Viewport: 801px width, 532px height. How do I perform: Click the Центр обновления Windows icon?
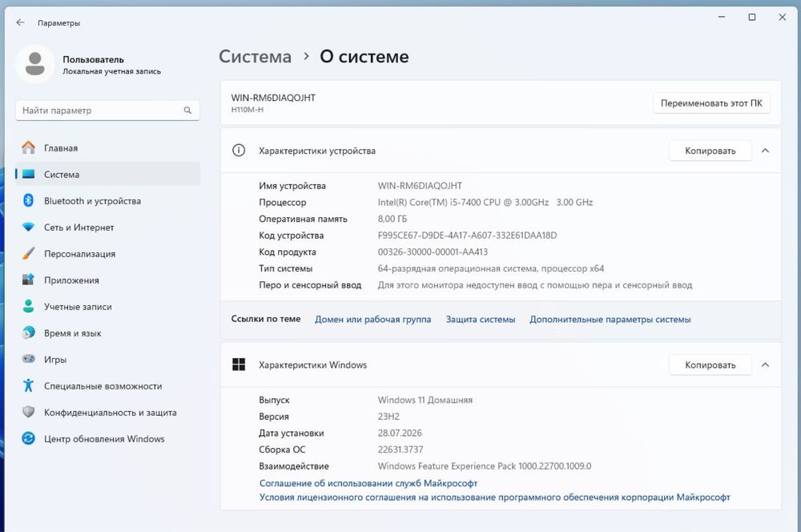coord(29,438)
